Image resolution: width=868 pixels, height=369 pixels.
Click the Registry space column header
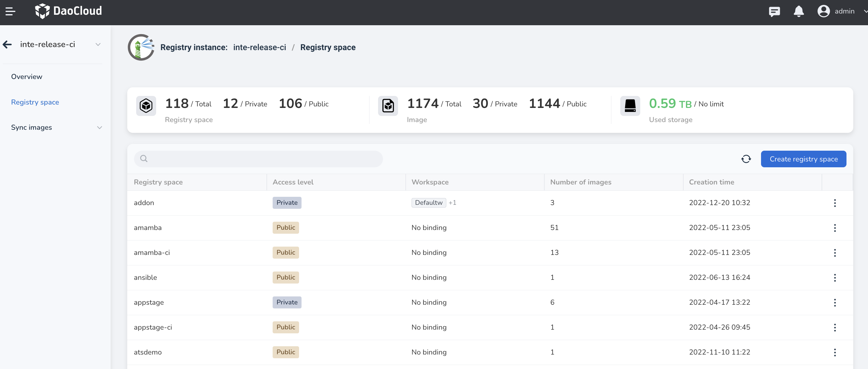(x=158, y=182)
